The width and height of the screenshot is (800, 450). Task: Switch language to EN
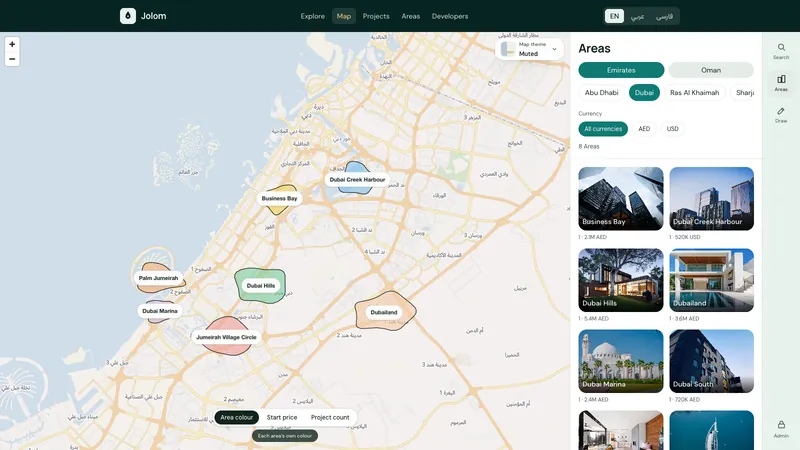(x=614, y=16)
